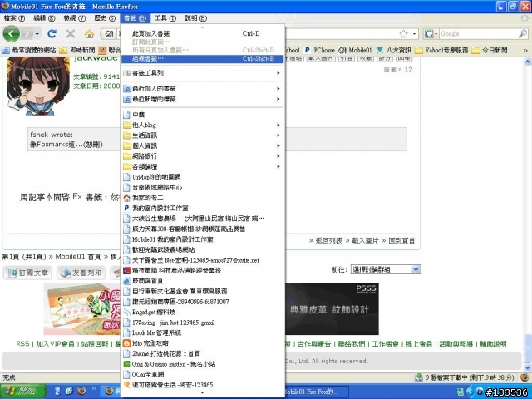Open 速可搭露營生活 bookmark

click(x=202, y=385)
